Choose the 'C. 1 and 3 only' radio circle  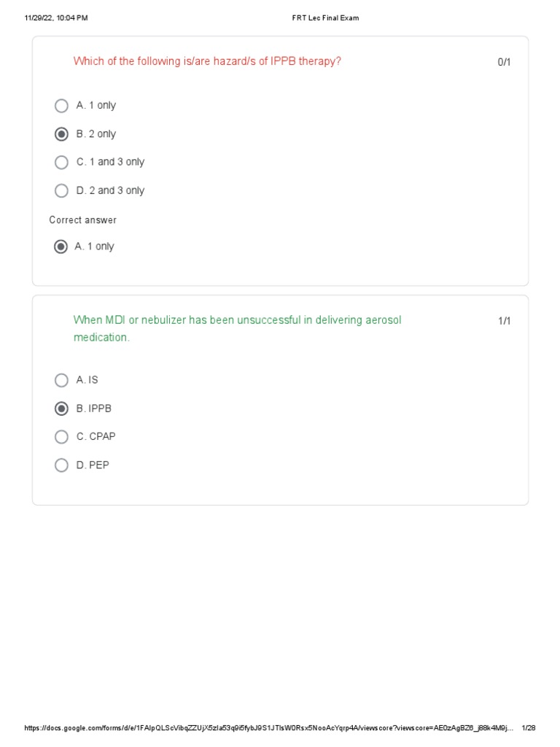[61, 163]
